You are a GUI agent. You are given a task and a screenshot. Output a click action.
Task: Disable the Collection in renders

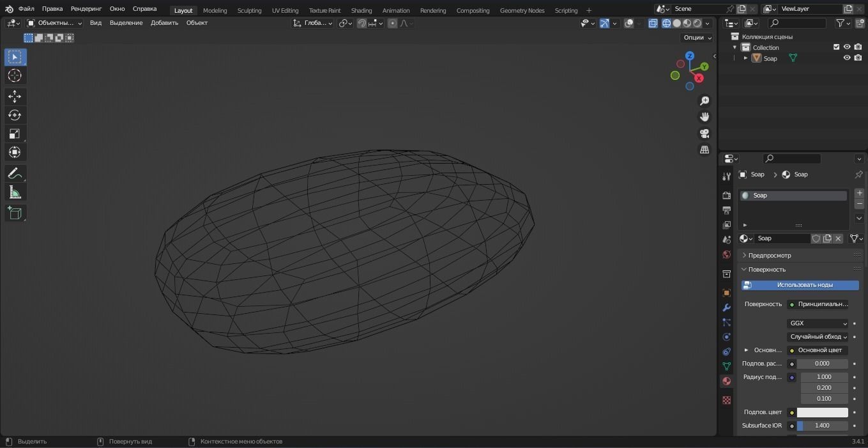pyautogui.click(x=858, y=47)
